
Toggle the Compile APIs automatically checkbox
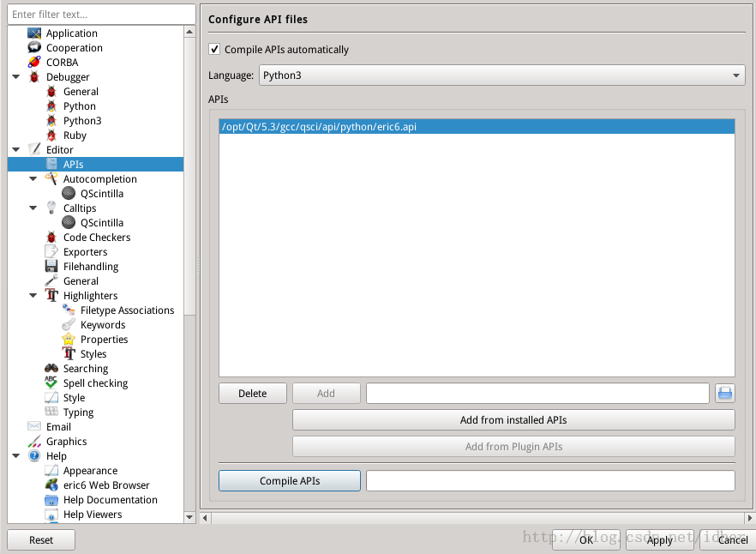(213, 49)
